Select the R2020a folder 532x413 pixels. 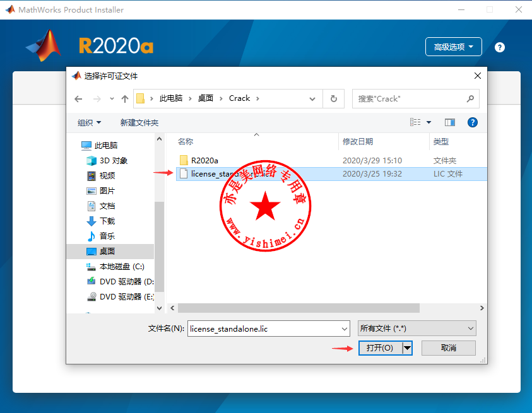click(204, 160)
